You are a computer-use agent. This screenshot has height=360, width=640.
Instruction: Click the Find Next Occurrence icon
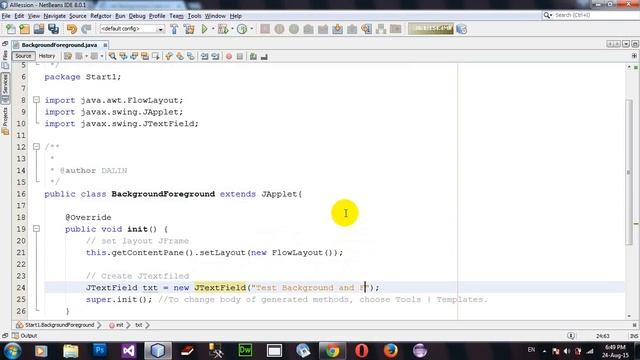pyautogui.click(x=134, y=56)
